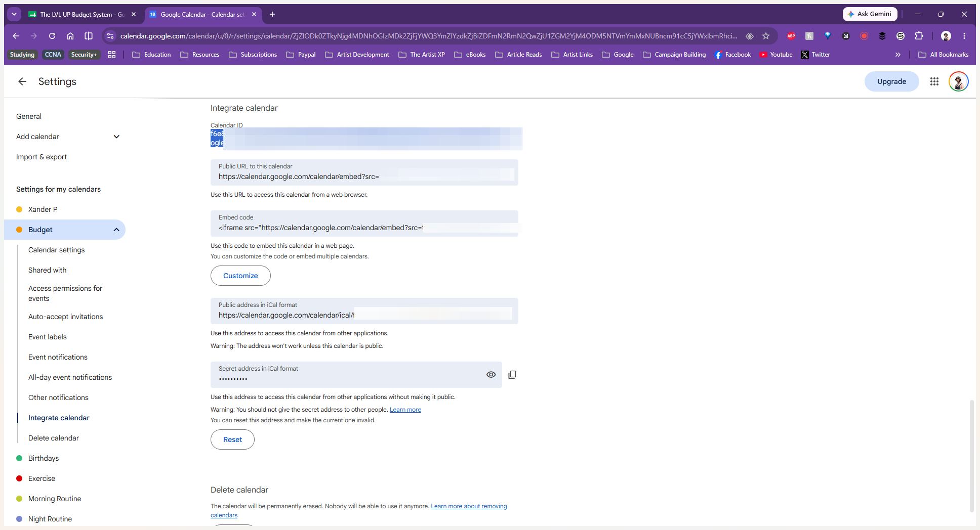Open the Chrome extensions puzzle icon
The image size is (980, 530).
919,36
